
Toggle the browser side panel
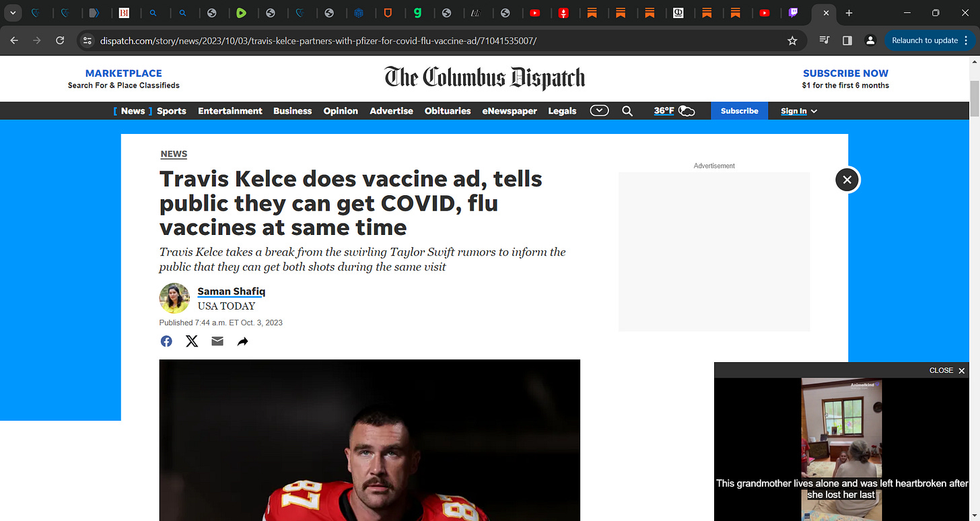(847, 40)
